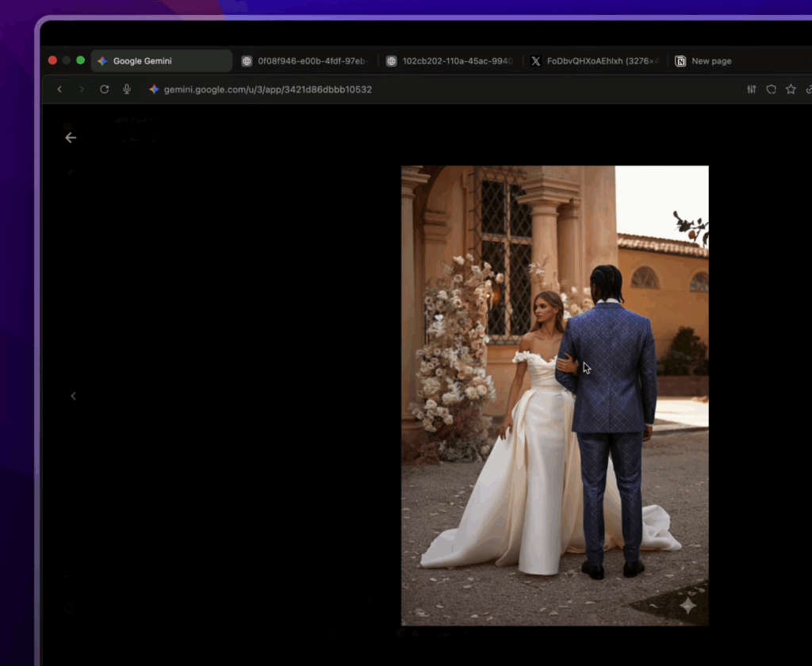Click the wedding couple image preview
This screenshot has height=666, width=812.
[554, 395]
